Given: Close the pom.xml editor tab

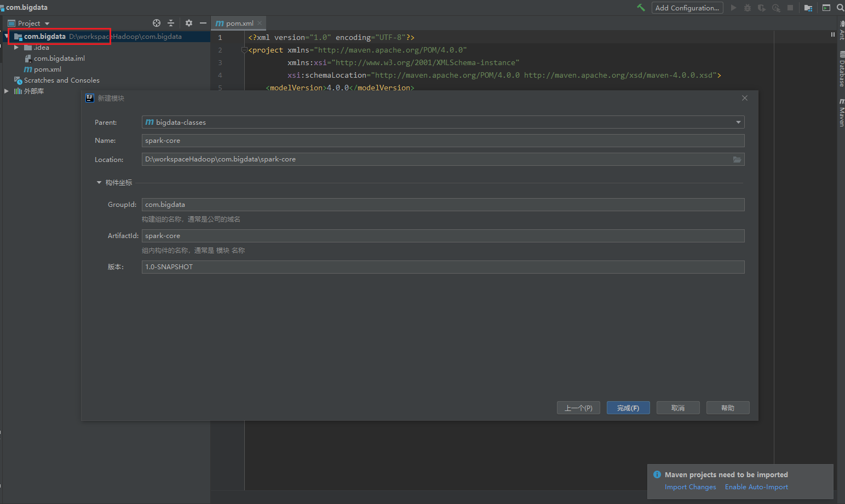Looking at the screenshot, I should pos(260,23).
